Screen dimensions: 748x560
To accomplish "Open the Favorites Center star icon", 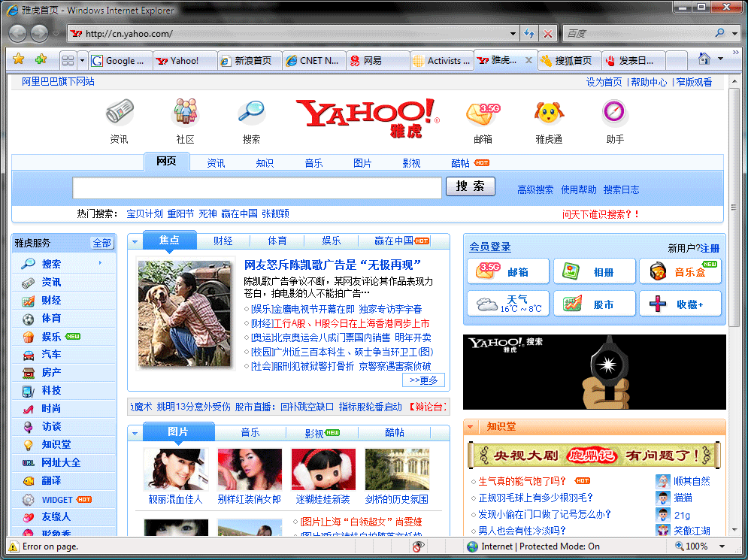I will pyautogui.click(x=19, y=59).
